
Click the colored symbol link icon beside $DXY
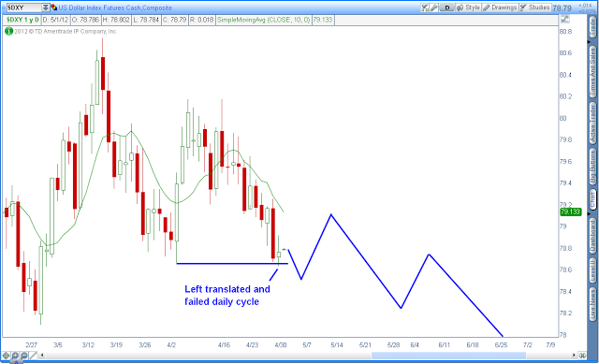tap(54, 7)
